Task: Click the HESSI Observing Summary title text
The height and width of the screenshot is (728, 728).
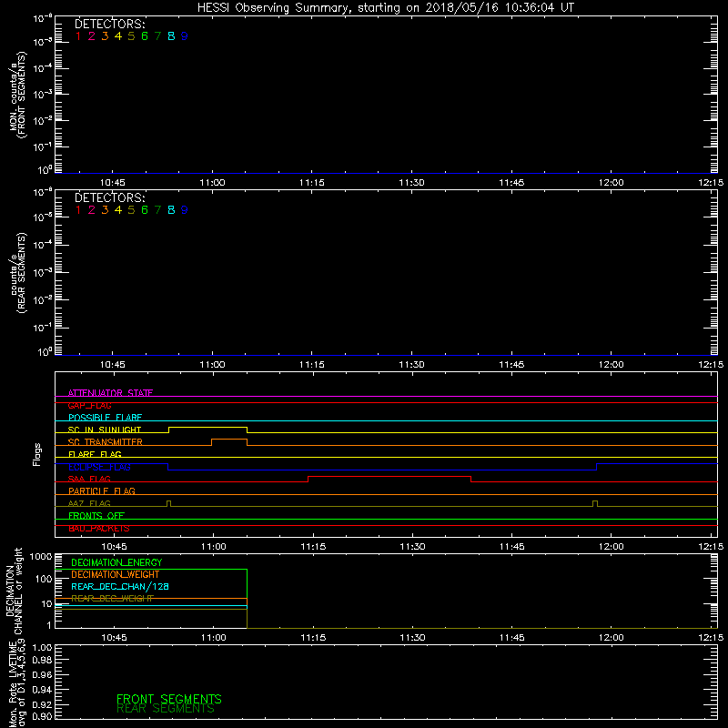Action: click(x=385, y=8)
